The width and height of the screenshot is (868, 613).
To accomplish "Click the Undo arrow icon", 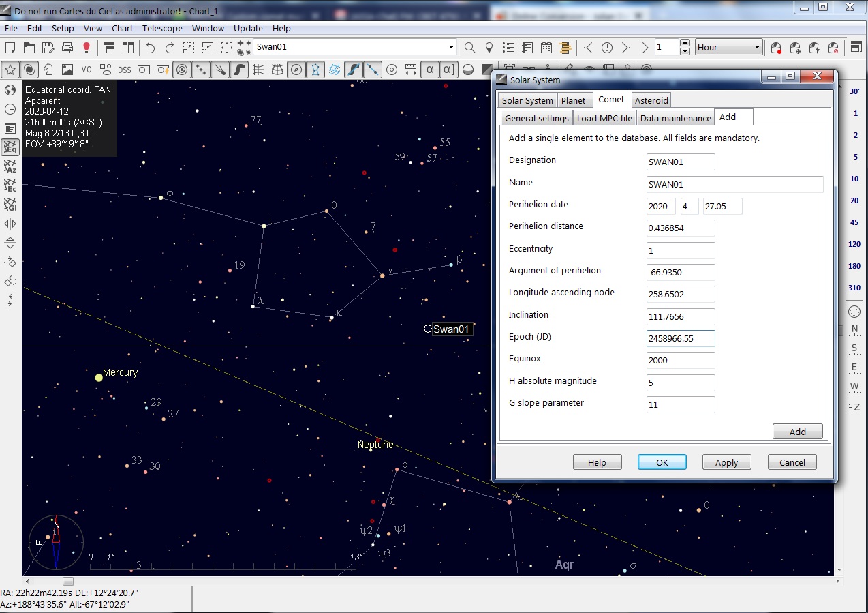I will pos(151,48).
